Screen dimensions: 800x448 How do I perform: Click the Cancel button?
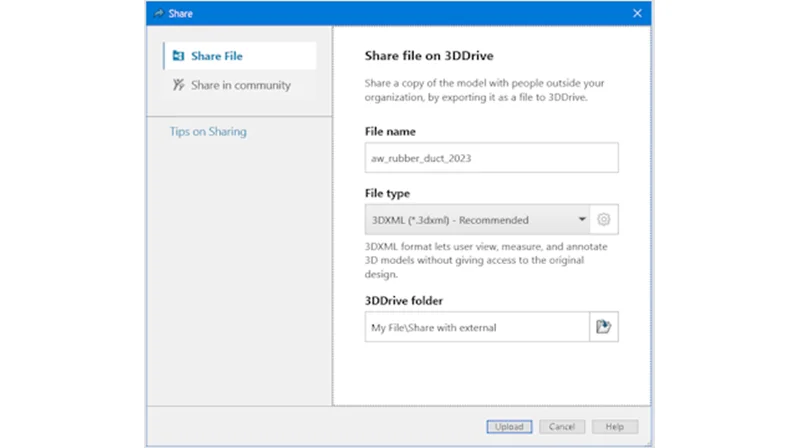point(562,427)
